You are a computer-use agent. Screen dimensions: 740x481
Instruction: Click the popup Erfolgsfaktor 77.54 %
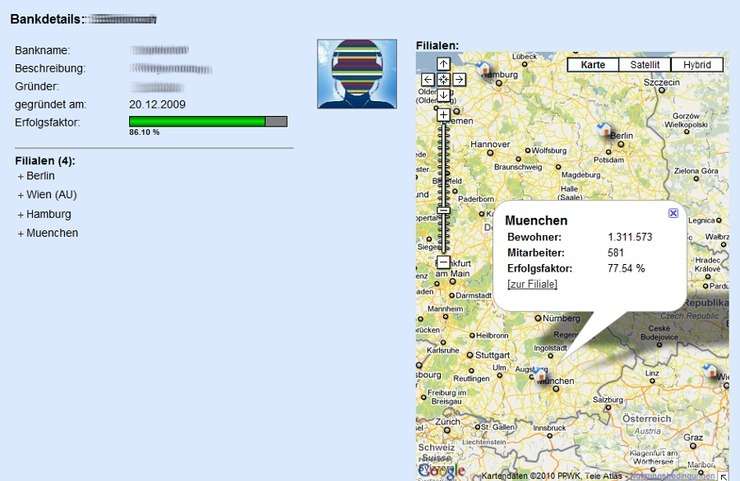[626, 268]
